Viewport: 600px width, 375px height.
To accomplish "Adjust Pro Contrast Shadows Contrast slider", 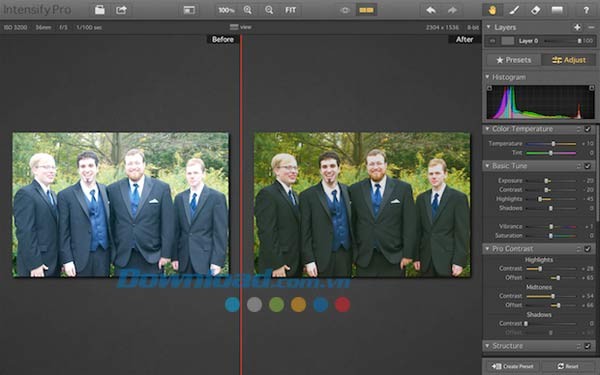I will [x=551, y=324].
